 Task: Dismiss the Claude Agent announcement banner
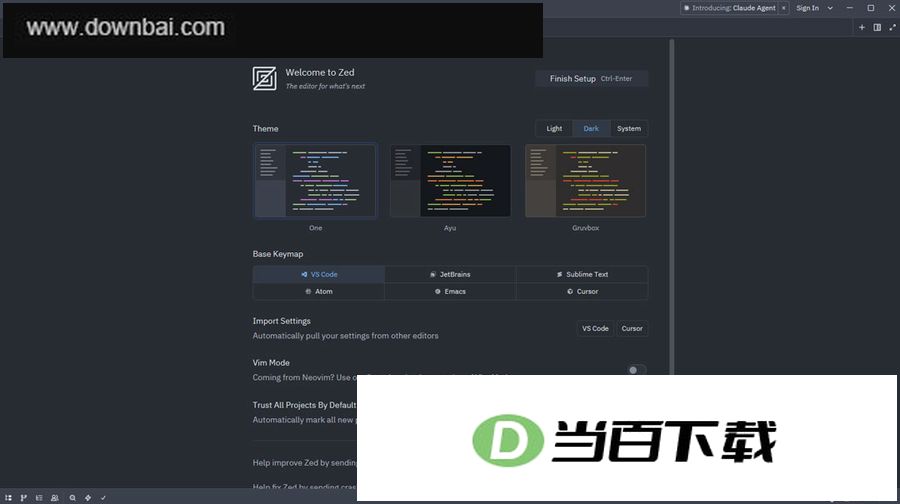point(783,8)
